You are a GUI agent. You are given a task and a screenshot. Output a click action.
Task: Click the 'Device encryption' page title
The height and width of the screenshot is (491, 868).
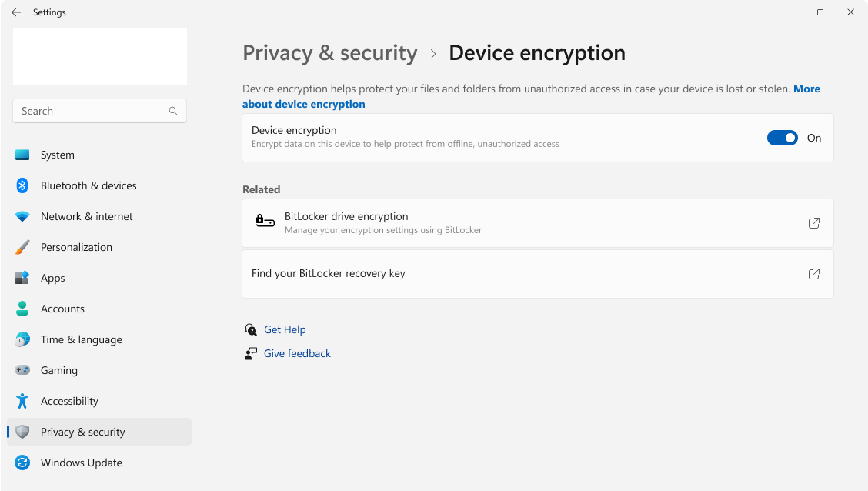[x=537, y=53]
